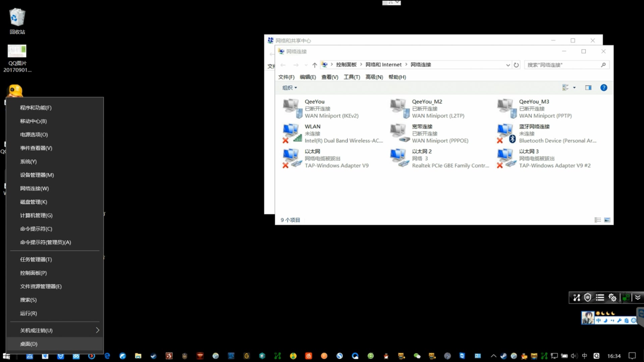Toggle the preview pane button
Viewport: 644px width, 362px height.
[x=588, y=87]
